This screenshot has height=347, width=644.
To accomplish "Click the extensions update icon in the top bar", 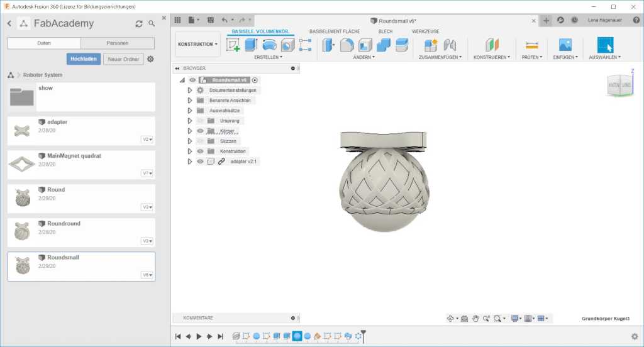I will tap(560, 19).
